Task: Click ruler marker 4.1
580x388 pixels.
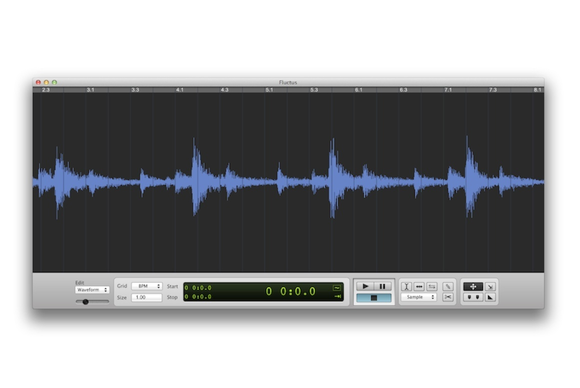Action: tap(180, 90)
